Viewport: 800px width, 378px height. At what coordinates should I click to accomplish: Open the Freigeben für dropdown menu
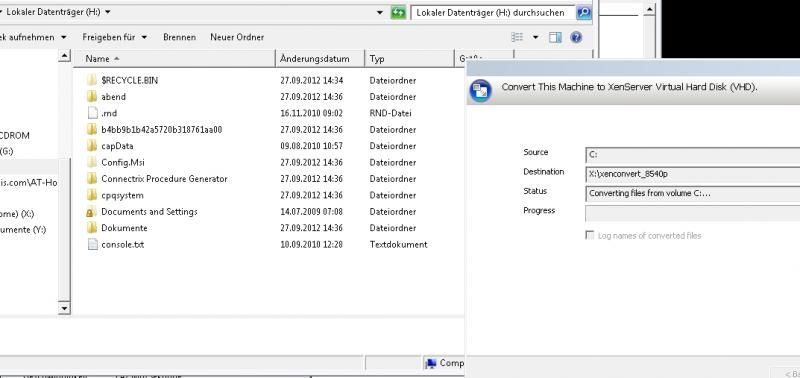point(115,37)
